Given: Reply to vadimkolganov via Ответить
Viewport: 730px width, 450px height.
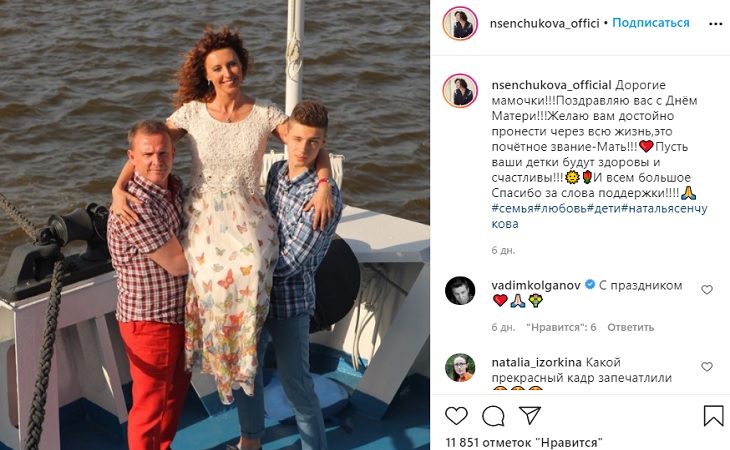Looking at the screenshot, I should 630,327.
